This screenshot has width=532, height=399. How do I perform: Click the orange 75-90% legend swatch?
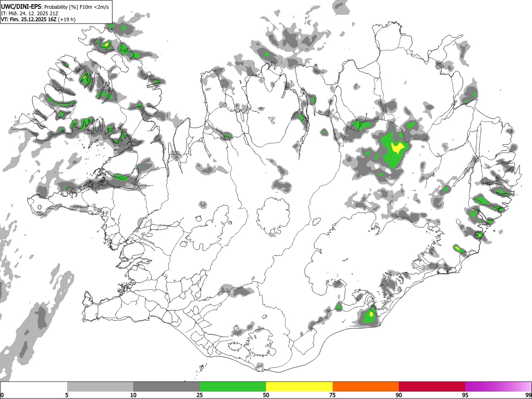(365, 387)
